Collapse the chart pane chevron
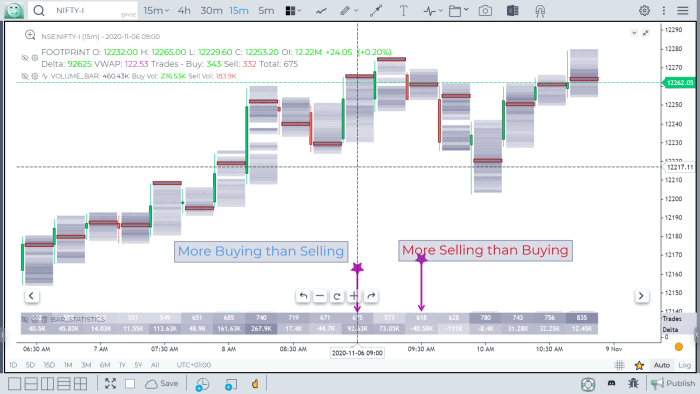 [634, 33]
